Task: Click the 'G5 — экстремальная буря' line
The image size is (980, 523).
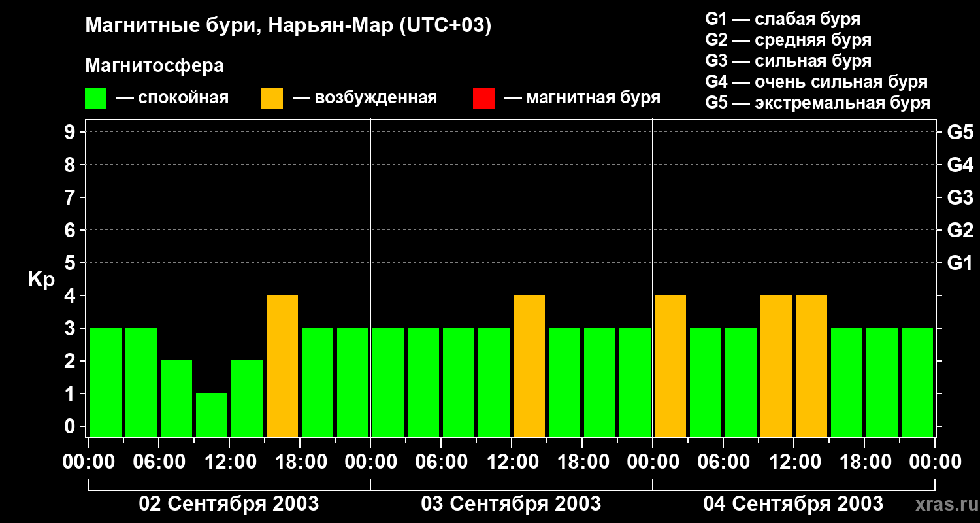Action: click(818, 103)
